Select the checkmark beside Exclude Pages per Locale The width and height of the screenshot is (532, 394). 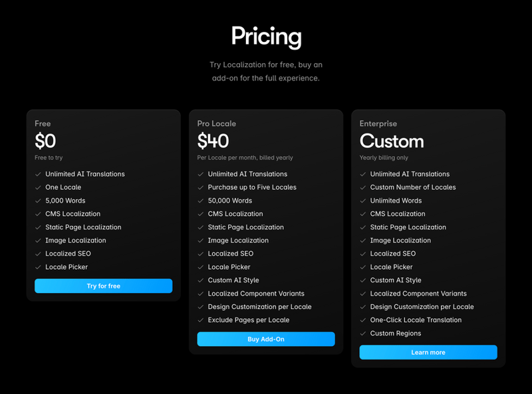[x=199, y=320]
